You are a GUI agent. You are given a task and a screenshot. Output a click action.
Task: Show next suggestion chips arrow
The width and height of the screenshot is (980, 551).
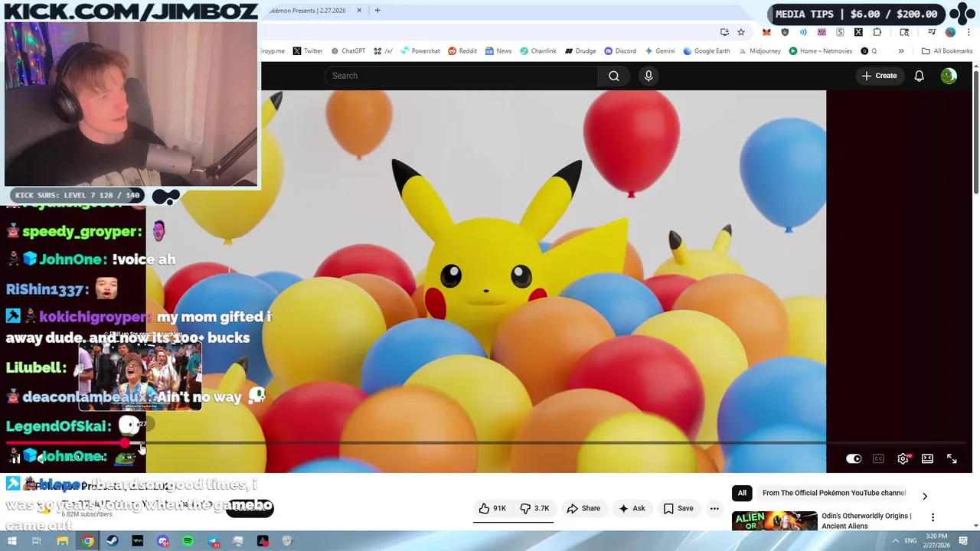tap(924, 496)
